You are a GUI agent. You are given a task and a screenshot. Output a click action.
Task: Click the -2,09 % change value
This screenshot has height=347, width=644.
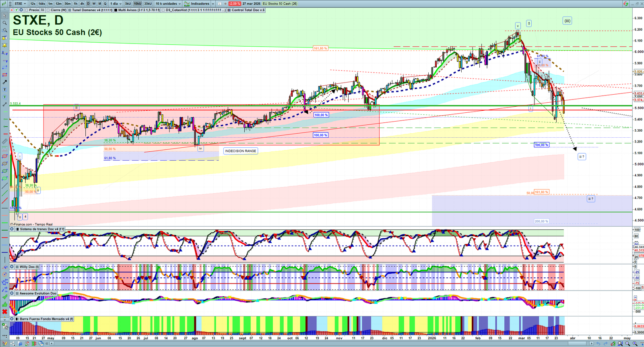(x=235, y=4)
